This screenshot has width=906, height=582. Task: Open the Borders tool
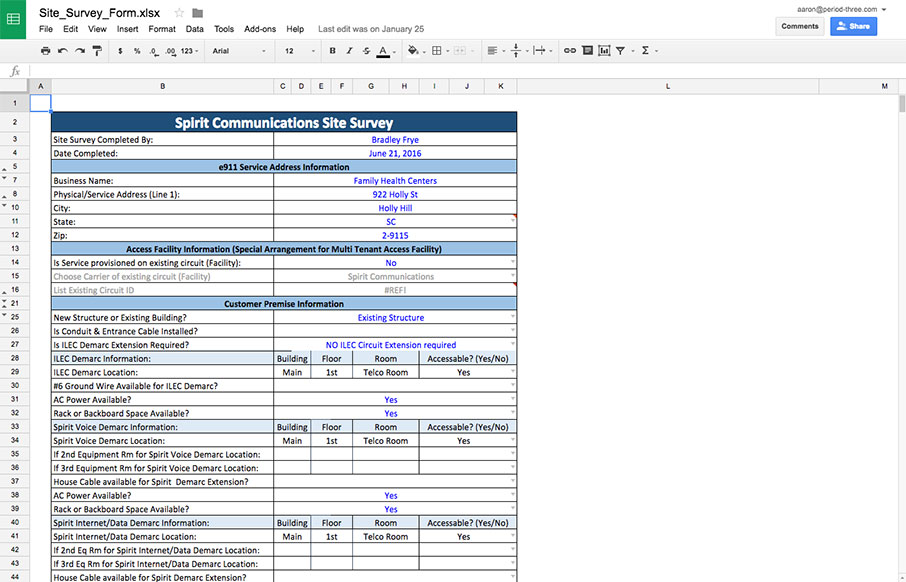coord(440,51)
